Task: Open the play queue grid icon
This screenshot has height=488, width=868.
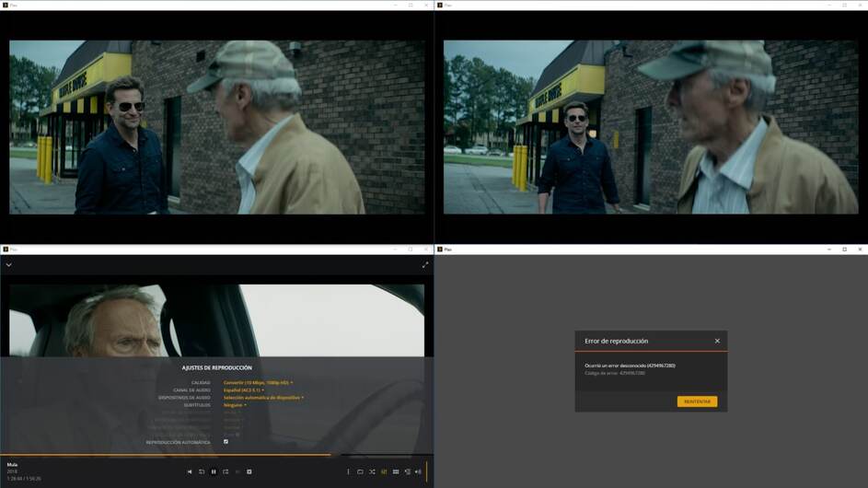Action: (396, 471)
